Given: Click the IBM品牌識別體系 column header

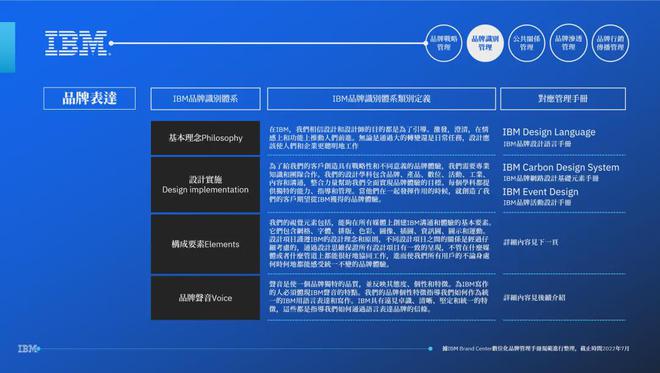Looking at the screenshot, I should (205, 99).
